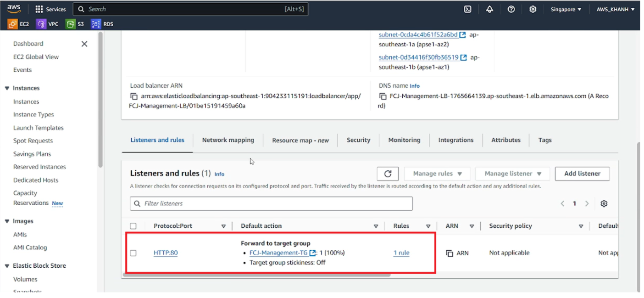Open AMI Catalog in the sidebar
Viewport: 644px width, 298px height.
tap(30, 247)
